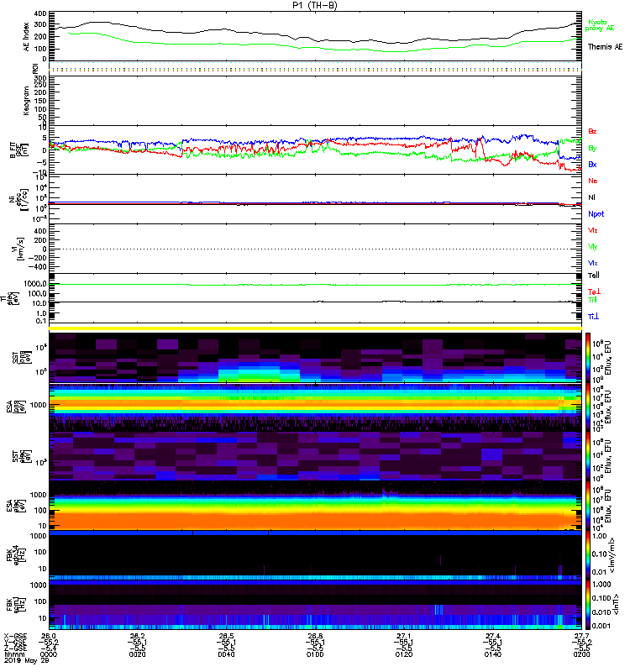Click the "hhmm" row label

point(14,654)
